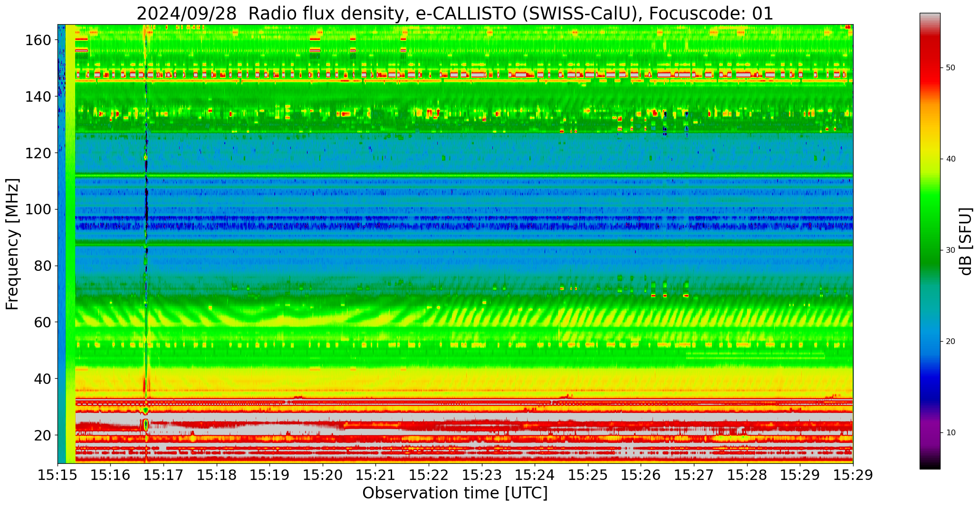Click the 15:27 time tick label
980x507 pixels.
(x=694, y=475)
